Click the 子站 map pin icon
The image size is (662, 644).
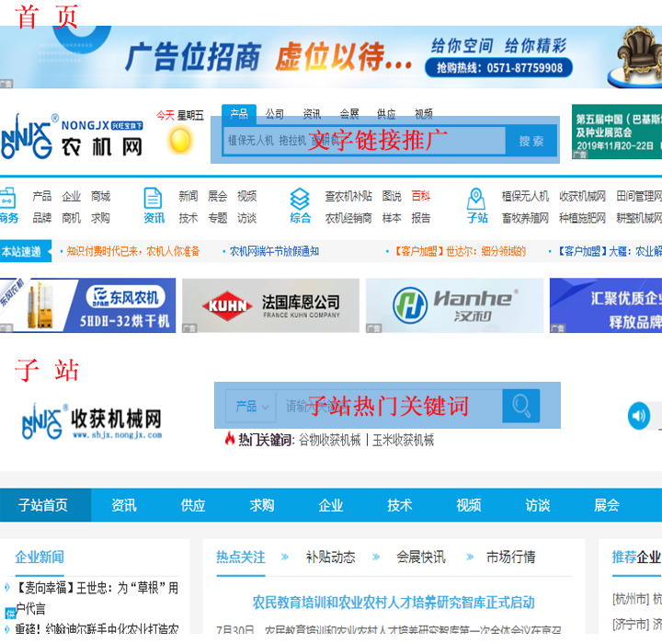476,199
